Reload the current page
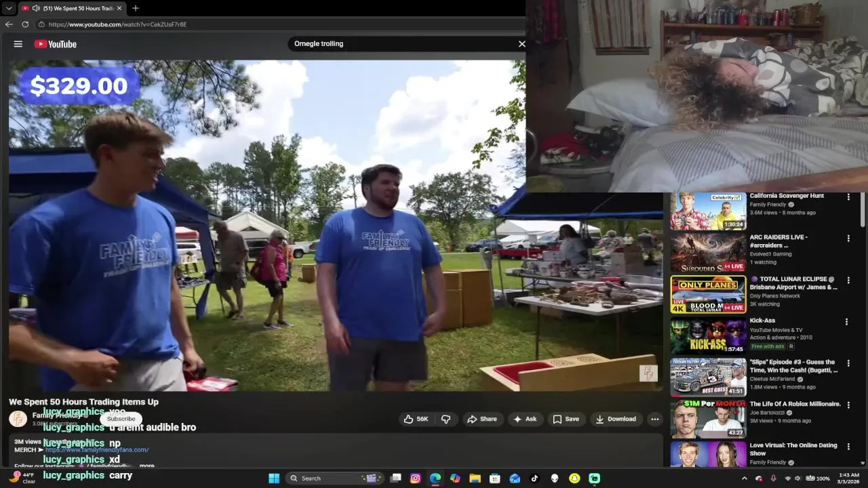 25,24
